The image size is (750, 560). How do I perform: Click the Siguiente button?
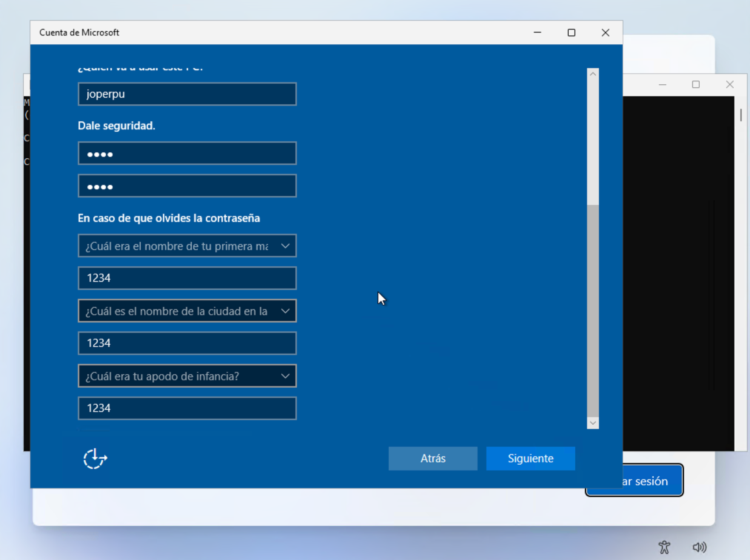point(530,459)
